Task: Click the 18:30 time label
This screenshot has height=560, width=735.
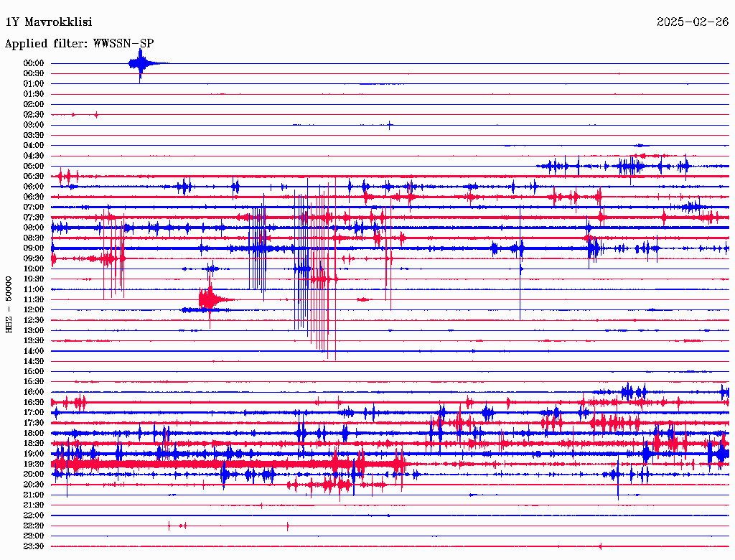Action: click(x=34, y=444)
